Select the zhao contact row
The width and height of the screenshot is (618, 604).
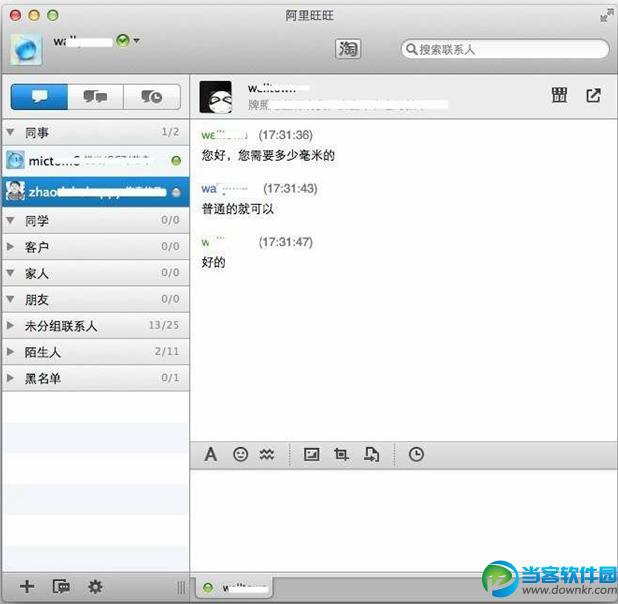tap(95, 192)
